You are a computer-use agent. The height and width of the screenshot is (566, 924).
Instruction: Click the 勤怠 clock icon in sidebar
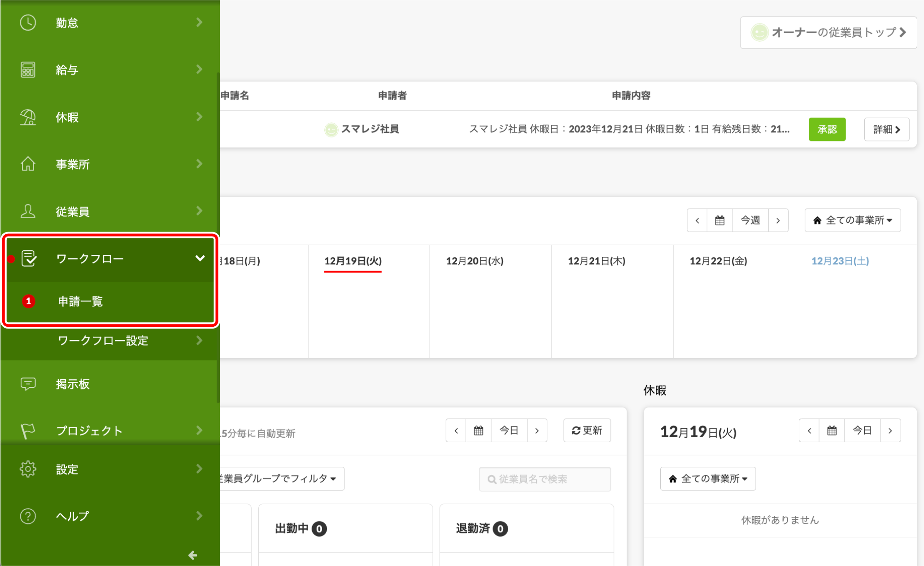(28, 22)
